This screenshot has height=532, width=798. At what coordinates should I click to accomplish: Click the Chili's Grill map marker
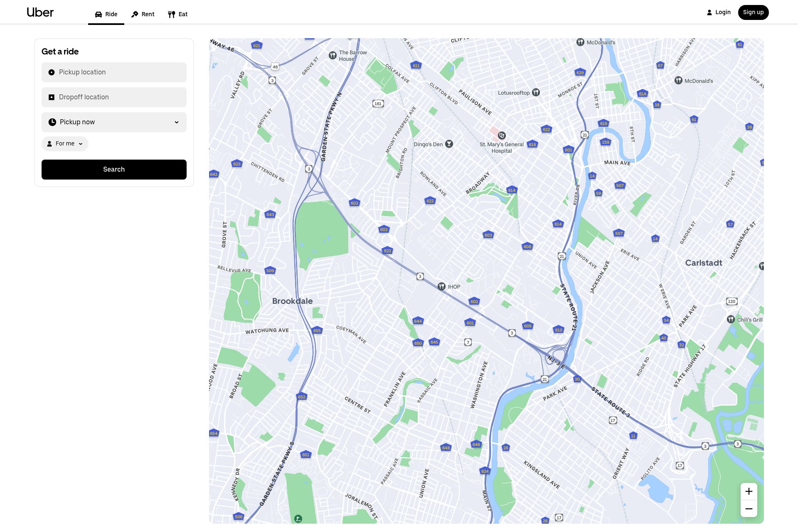tap(731, 319)
